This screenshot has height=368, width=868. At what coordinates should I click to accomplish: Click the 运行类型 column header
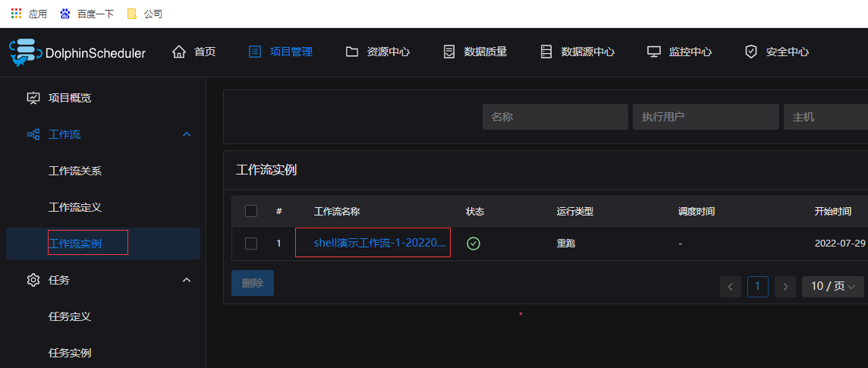point(575,212)
